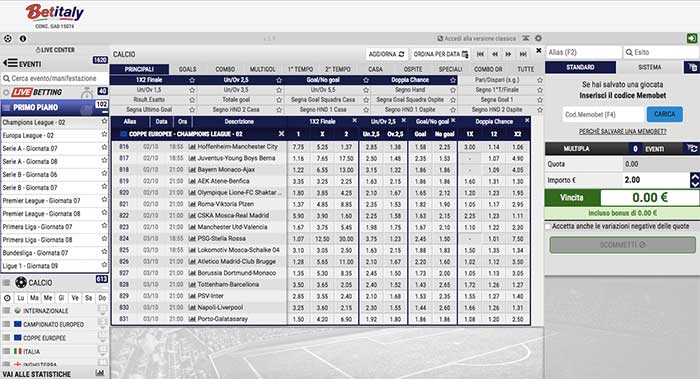
Task: Expand the Calcio sport section
Action: point(54,283)
